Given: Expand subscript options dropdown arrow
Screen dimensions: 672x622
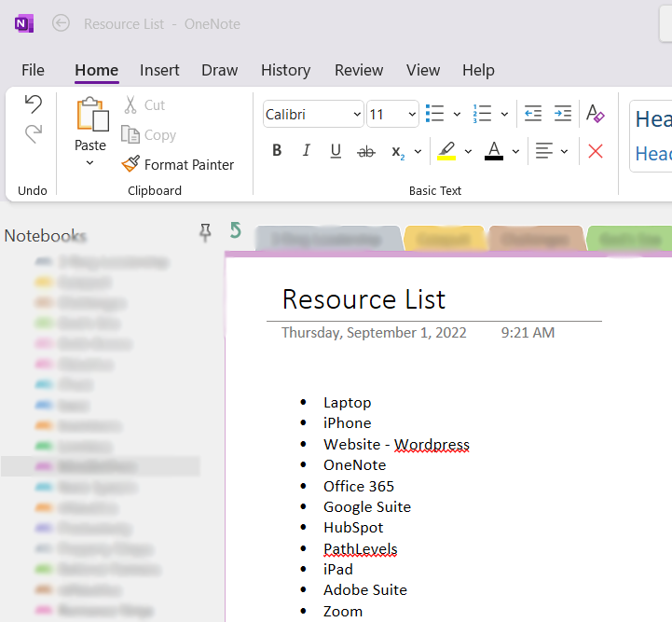Looking at the screenshot, I should (x=418, y=151).
